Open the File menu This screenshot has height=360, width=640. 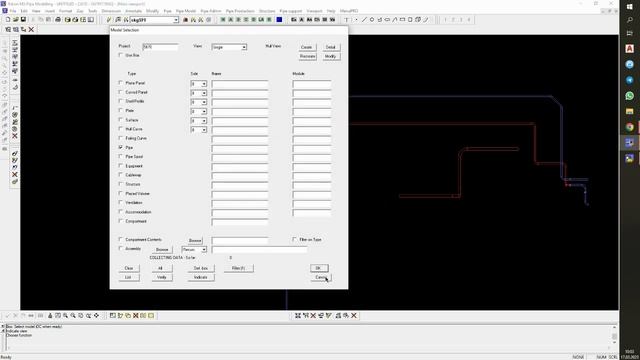13,11
